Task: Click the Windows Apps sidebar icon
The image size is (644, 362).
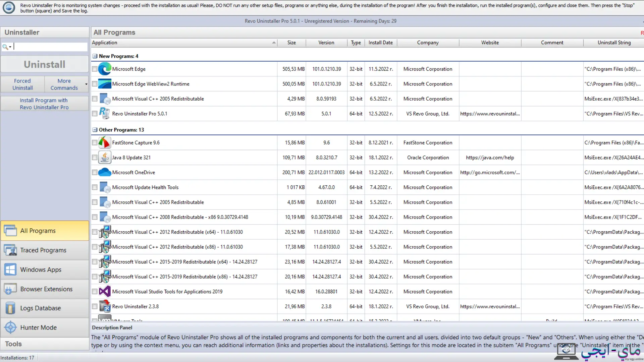Action: point(10,269)
